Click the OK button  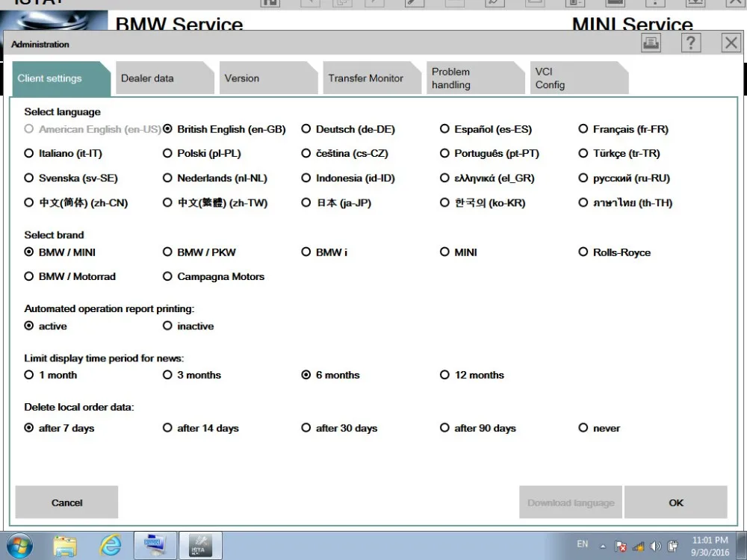676,503
